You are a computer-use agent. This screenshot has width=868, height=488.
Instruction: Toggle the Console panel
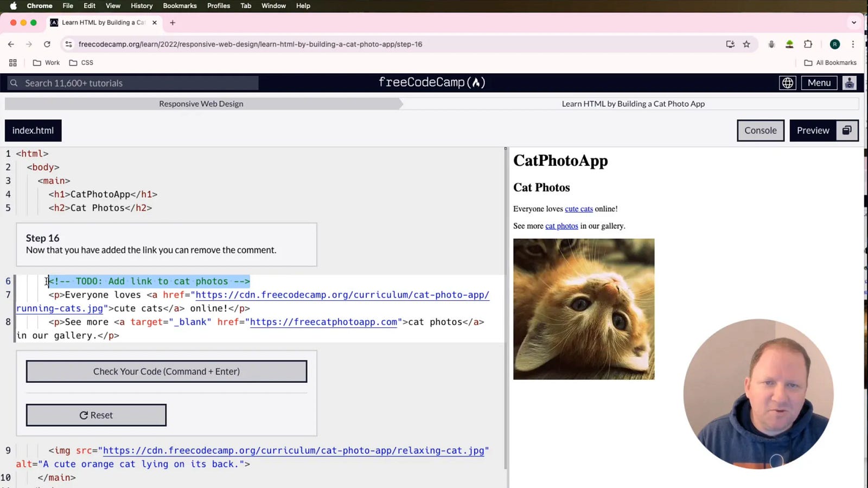[761, 131]
